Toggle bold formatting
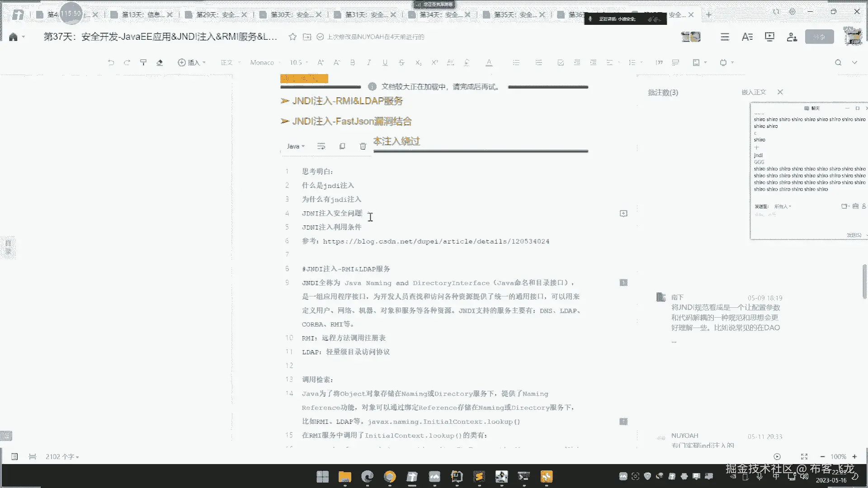This screenshot has width=868, height=488. [353, 63]
